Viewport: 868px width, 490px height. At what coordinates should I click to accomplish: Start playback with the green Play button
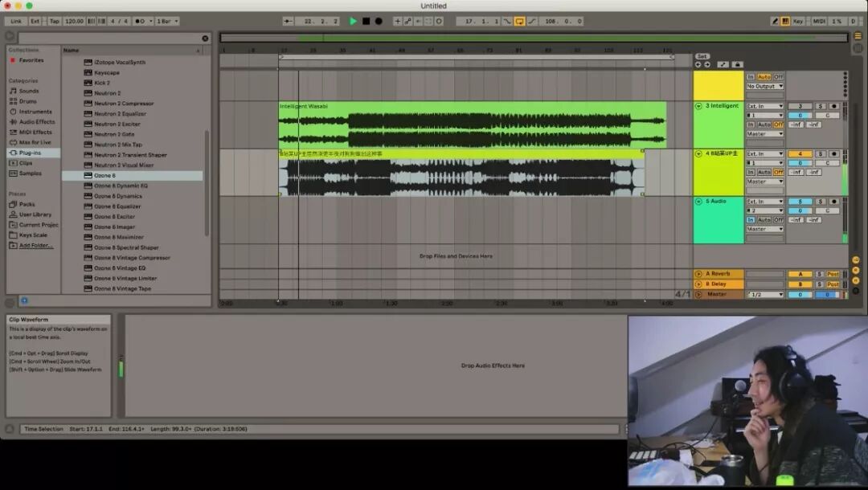pyautogui.click(x=353, y=21)
